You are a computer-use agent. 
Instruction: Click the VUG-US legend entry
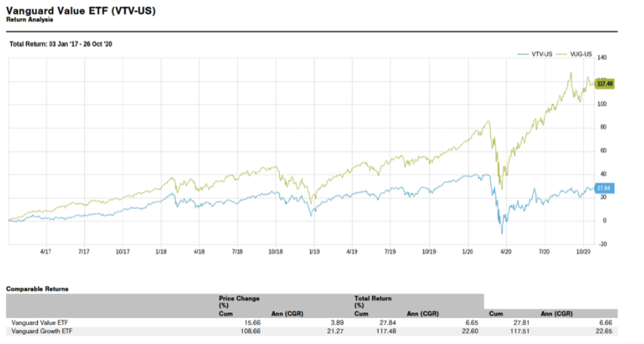(574, 54)
